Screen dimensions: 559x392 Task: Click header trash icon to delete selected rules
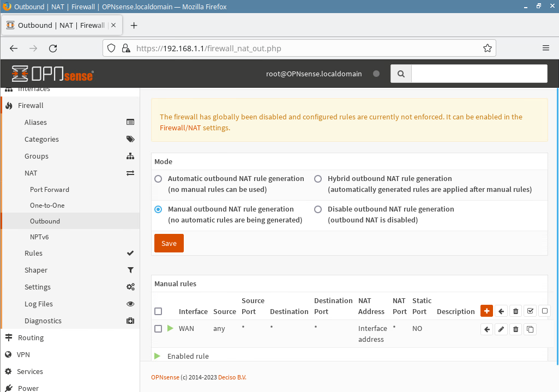point(515,311)
